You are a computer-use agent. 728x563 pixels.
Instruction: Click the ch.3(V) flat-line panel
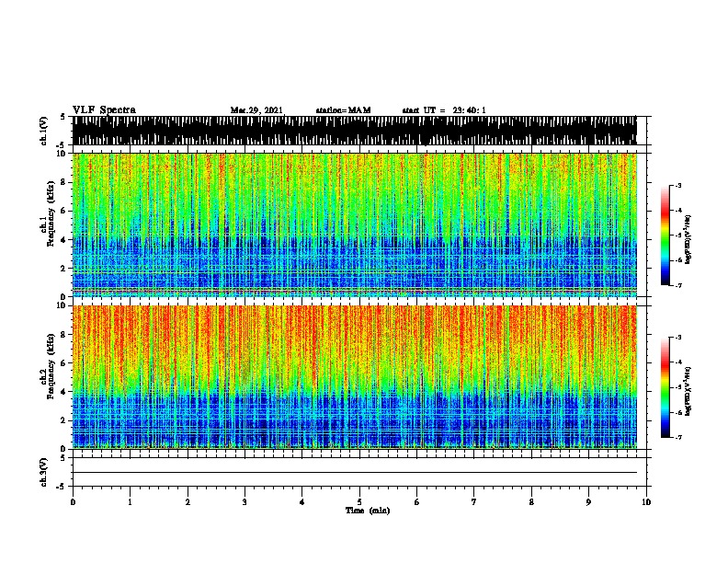[359, 472]
